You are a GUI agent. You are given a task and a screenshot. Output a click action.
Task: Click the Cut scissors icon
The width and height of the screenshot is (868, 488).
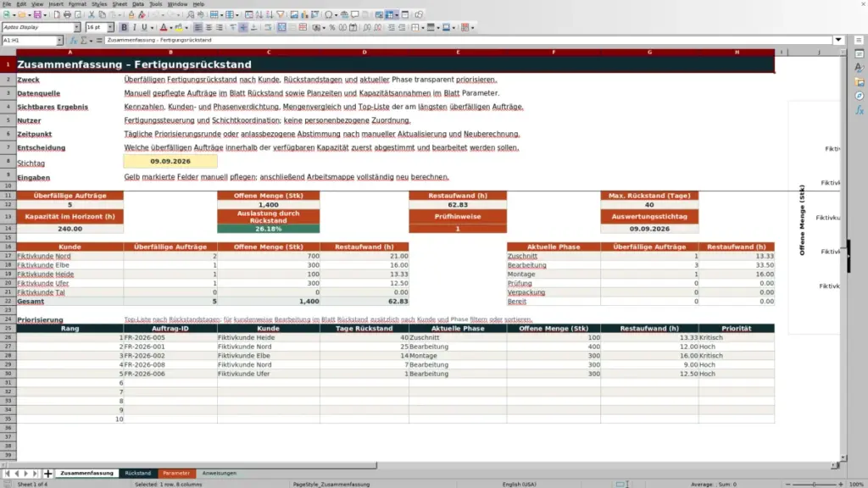(92, 15)
